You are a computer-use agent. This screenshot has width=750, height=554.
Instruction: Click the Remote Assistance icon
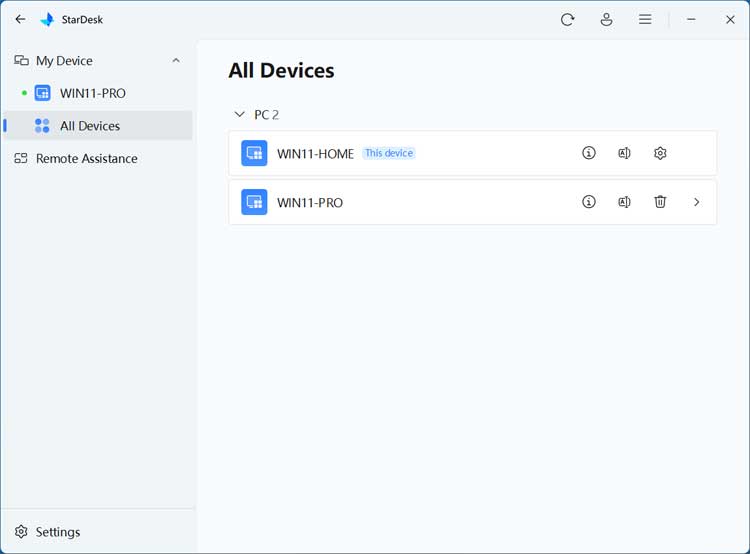21,158
